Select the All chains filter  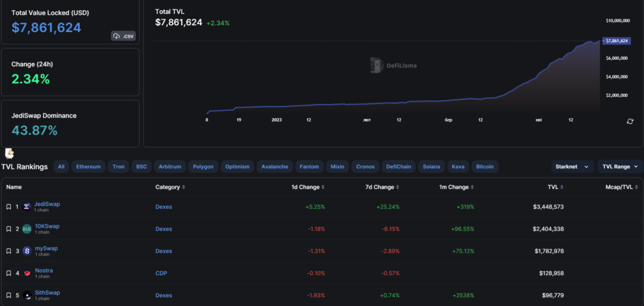click(x=61, y=167)
